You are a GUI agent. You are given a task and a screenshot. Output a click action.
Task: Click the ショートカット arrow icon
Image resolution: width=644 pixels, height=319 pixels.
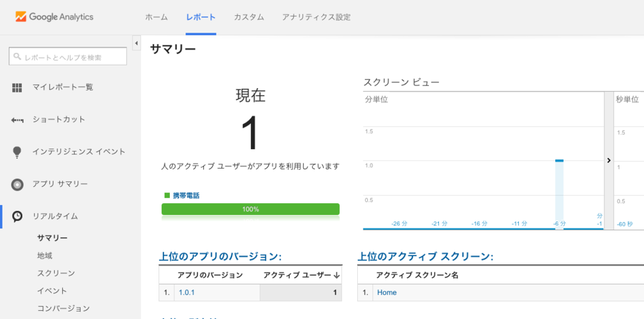tap(17, 120)
